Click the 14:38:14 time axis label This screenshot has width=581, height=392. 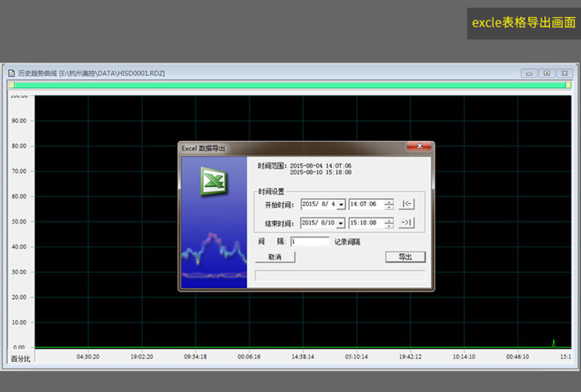(303, 357)
